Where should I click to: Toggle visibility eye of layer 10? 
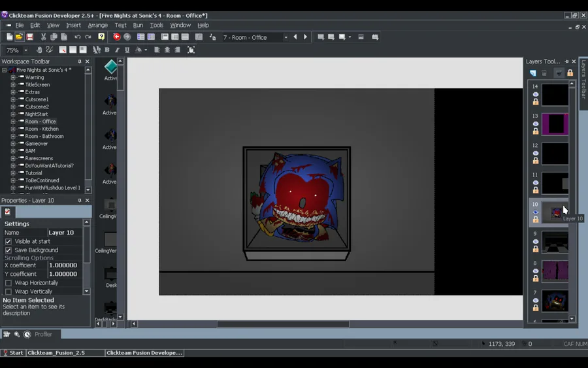point(536,212)
